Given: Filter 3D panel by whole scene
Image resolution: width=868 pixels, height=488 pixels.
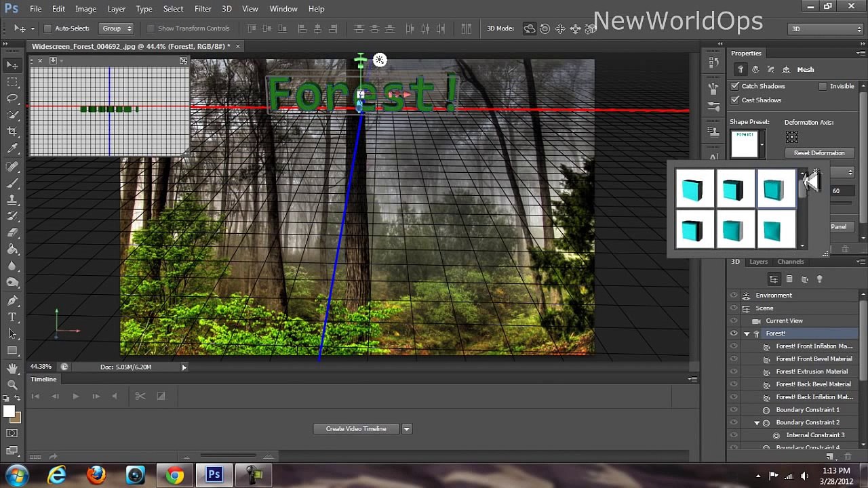Looking at the screenshot, I should click(x=774, y=279).
